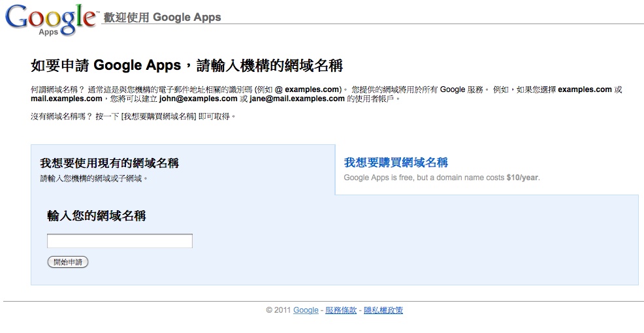The image size is (644, 333).
Task: Click the 輸入您的網域名稱 heading
Action: click(97, 215)
